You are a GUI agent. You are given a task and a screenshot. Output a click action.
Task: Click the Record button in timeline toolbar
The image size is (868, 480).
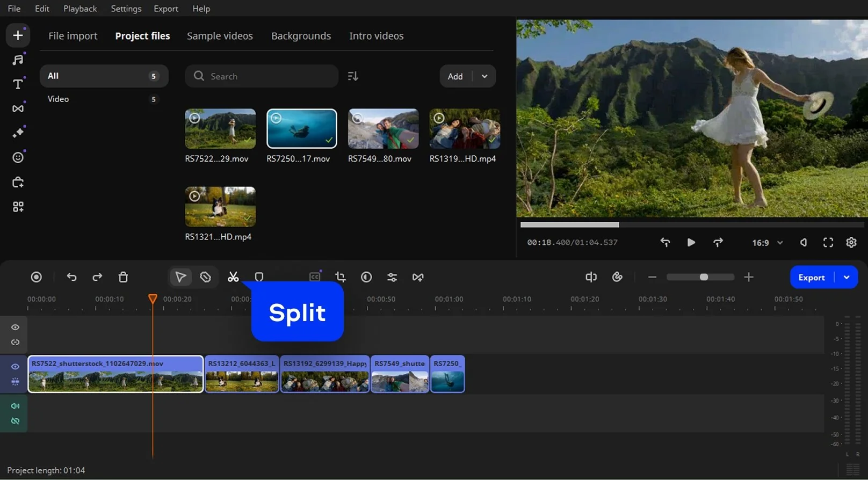(36, 277)
